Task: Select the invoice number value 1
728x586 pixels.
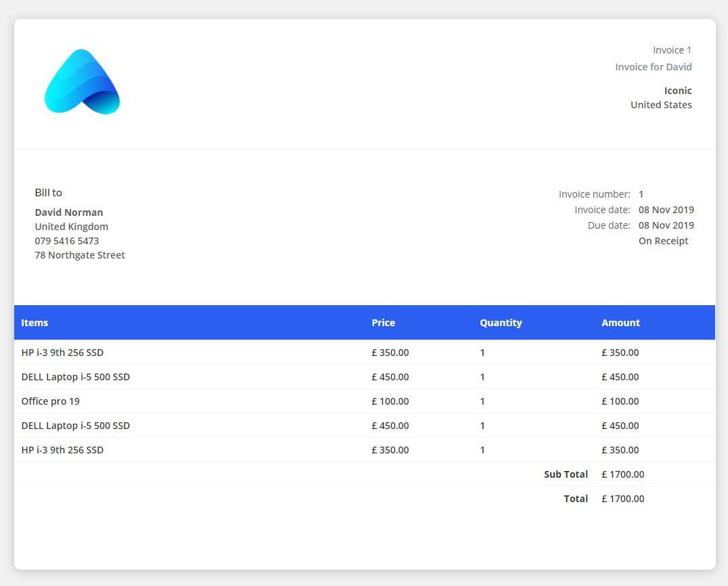Action: coord(641,194)
